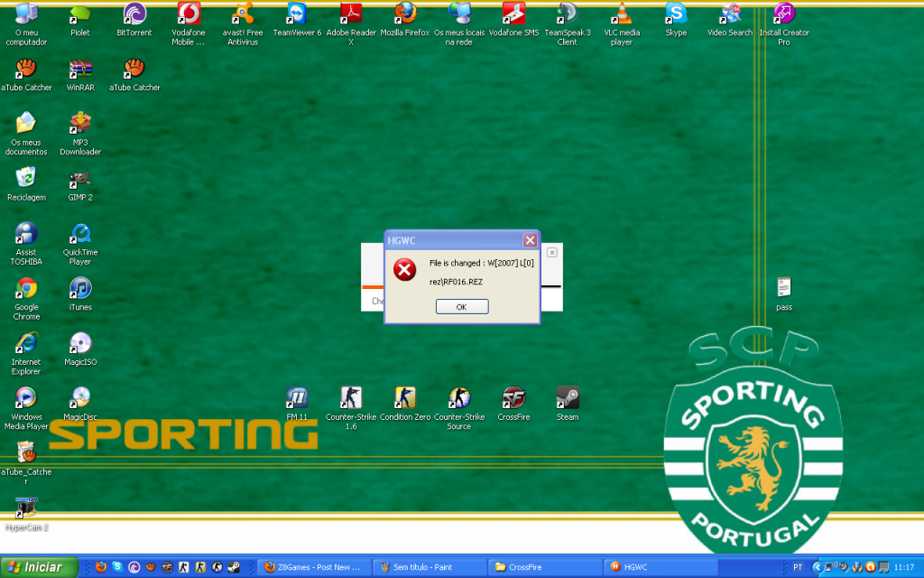Switch to Z8Games Firefox taskbar window
The width and height of the screenshot is (924, 578).
311,567
